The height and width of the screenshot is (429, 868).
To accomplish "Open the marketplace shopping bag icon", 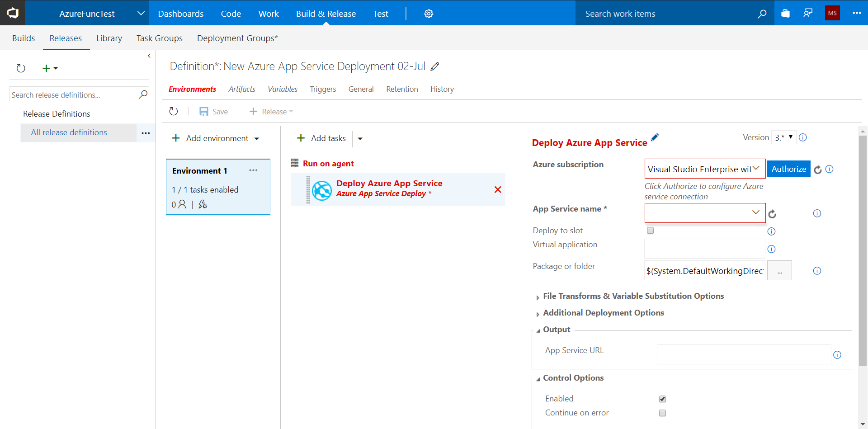I will pyautogui.click(x=786, y=14).
